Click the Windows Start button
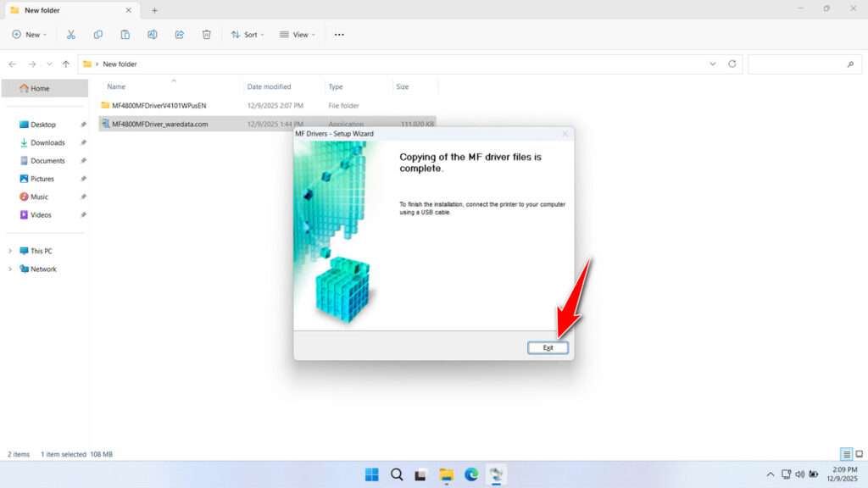Image resolution: width=868 pixels, height=488 pixels. point(372,474)
